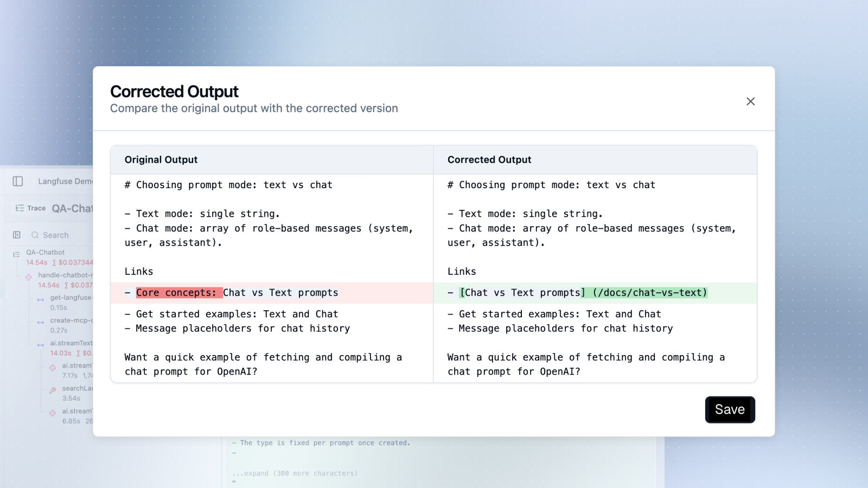
Task: Expand the 300 more characters link
Action: pyautogui.click(x=295, y=473)
